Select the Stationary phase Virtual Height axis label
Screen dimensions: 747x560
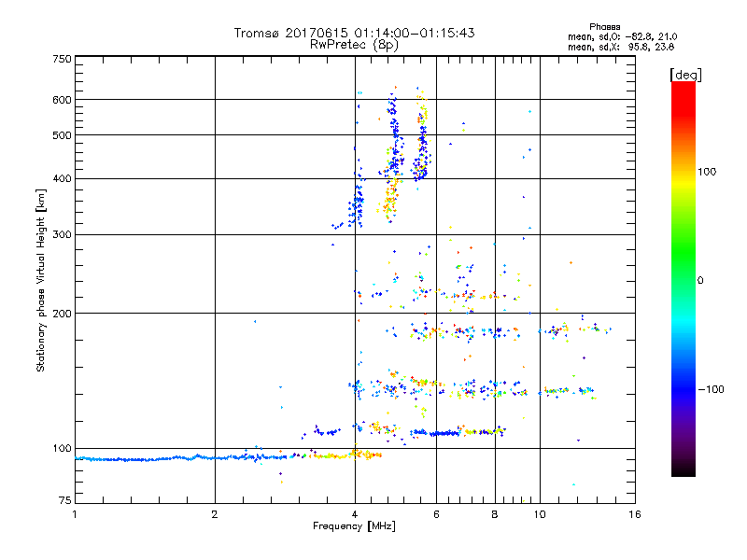(x=41, y=280)
